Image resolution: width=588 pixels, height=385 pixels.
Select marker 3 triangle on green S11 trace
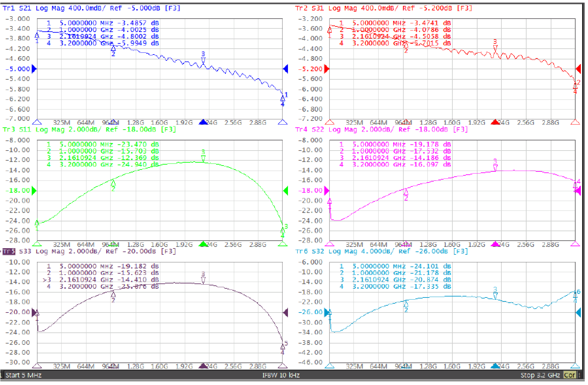pos(203,159)
